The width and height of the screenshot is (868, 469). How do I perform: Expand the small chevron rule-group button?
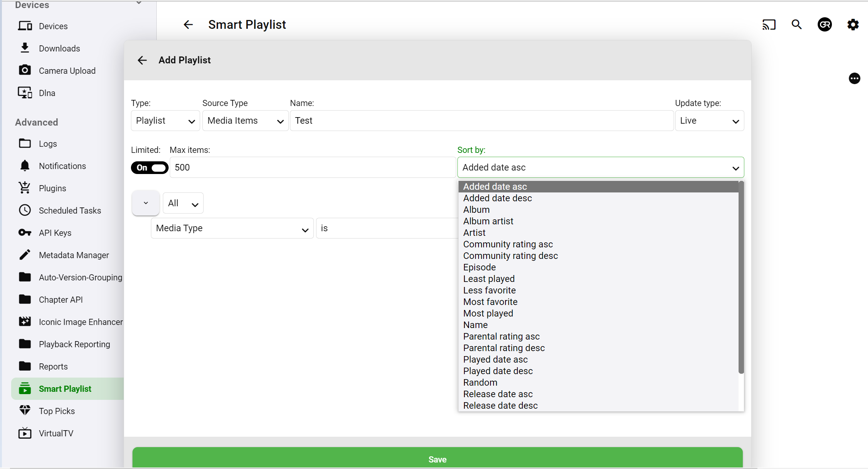pyautogui.click(x=146, y=203)
